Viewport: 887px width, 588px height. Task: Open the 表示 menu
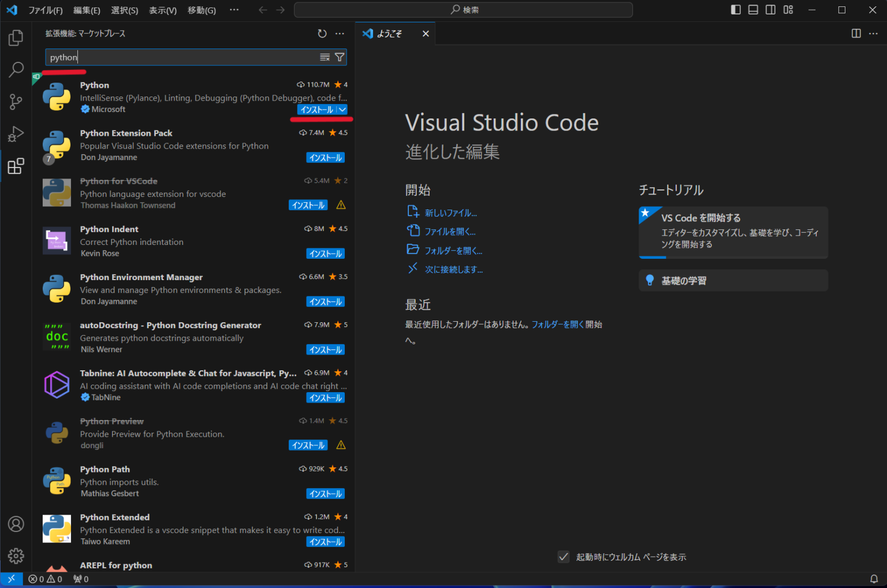coord(162,10)
